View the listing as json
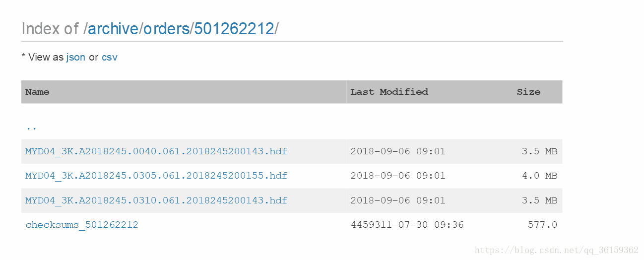The image size is (644, 260). point(76,57)
